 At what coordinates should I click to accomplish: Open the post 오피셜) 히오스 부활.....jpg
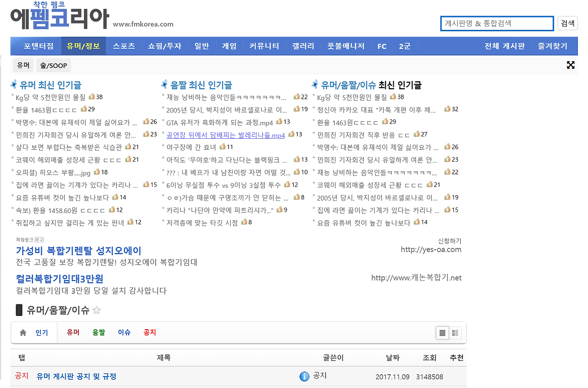tap(53, 172)
